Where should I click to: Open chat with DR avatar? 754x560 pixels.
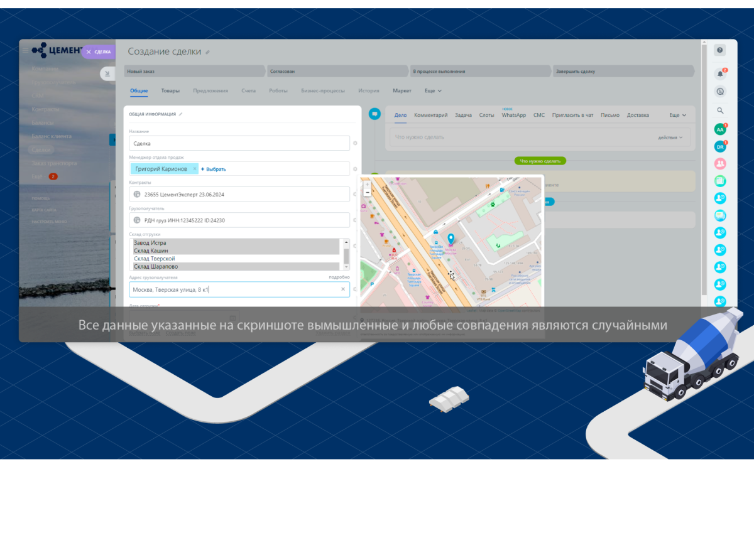coord(720,147)
